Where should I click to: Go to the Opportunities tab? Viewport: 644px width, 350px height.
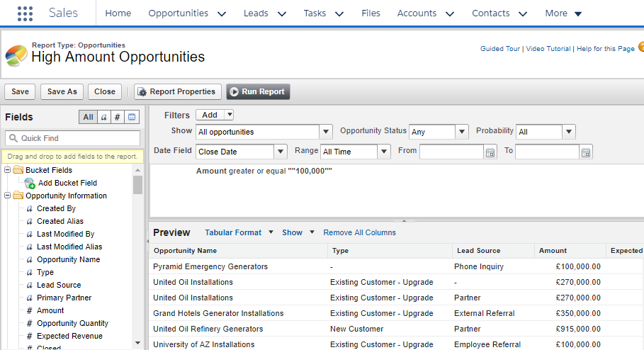click(179, 13)
